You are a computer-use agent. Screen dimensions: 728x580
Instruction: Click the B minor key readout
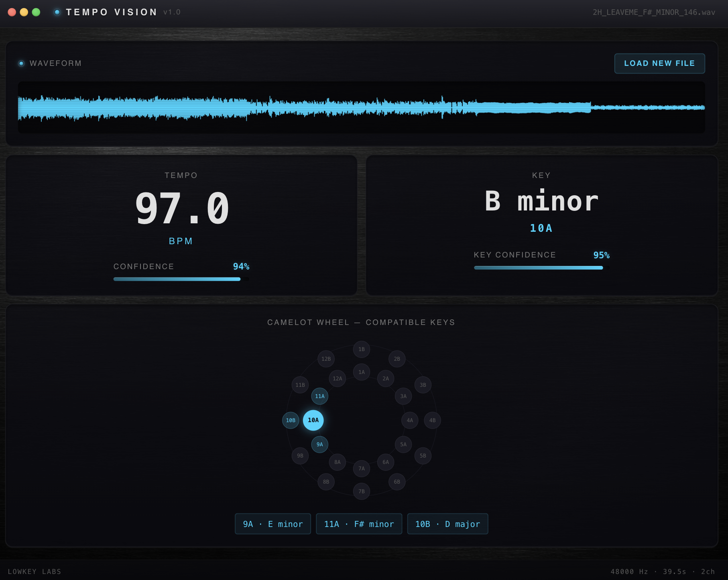(541, 201)
